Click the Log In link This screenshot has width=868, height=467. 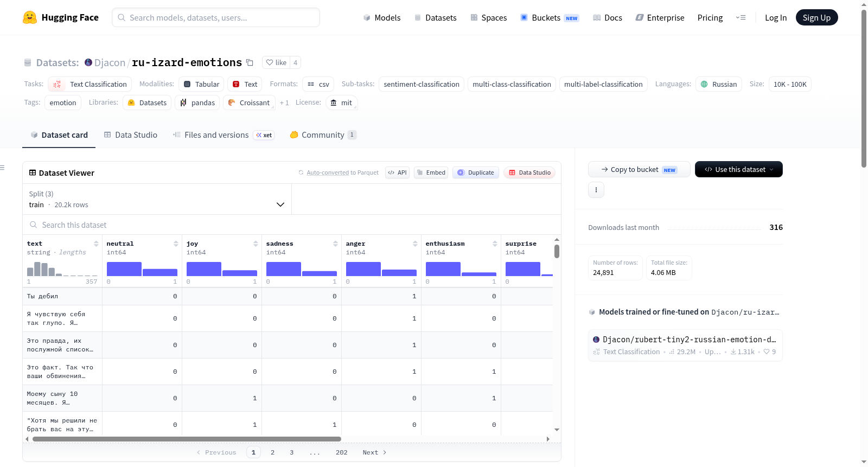776,17
